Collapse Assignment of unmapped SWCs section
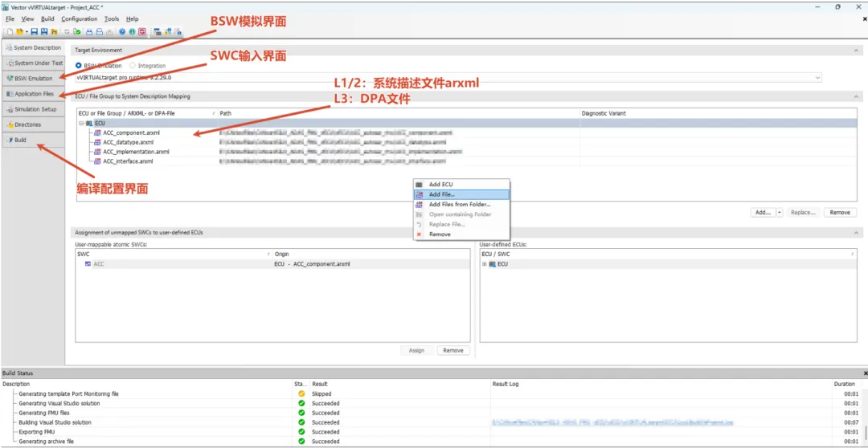The height and width of the screenshot is (448, 868). [857, 232]
